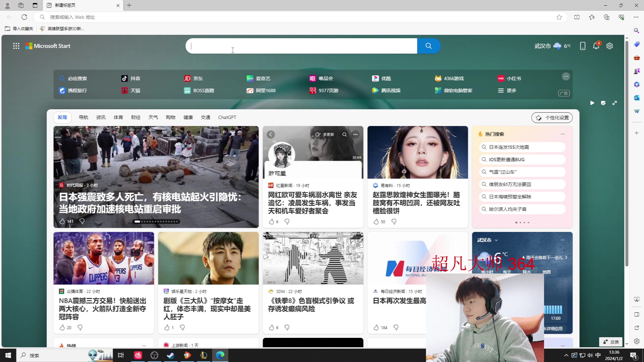Add page to favorites star icon

(x=559, y=17)
